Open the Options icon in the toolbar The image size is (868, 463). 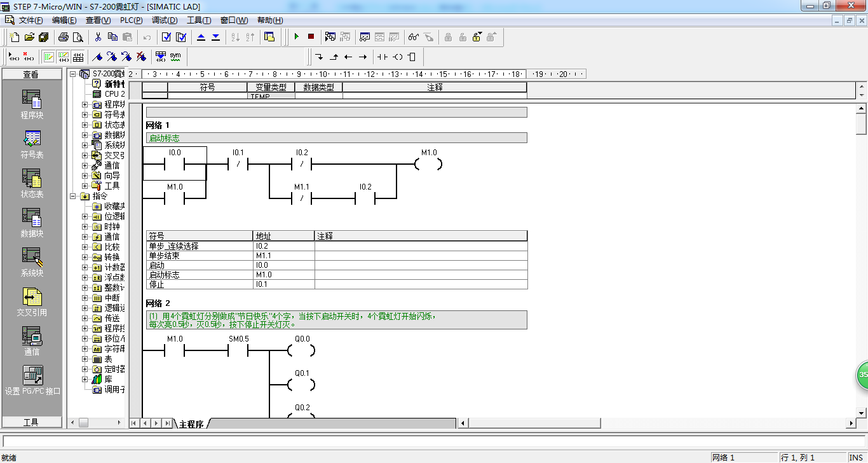point(269,37)
